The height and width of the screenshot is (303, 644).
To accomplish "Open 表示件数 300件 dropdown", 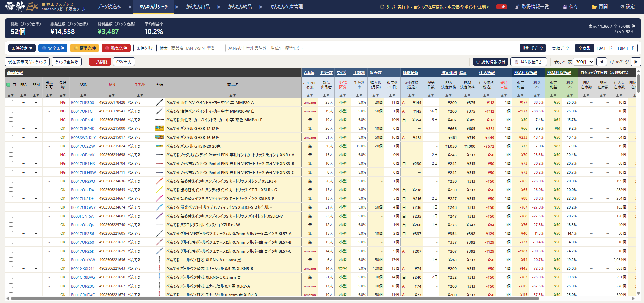I will pos(584,62).
